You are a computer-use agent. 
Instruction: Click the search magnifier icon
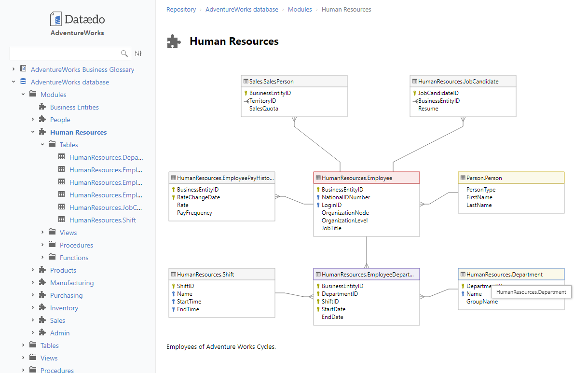124,54
